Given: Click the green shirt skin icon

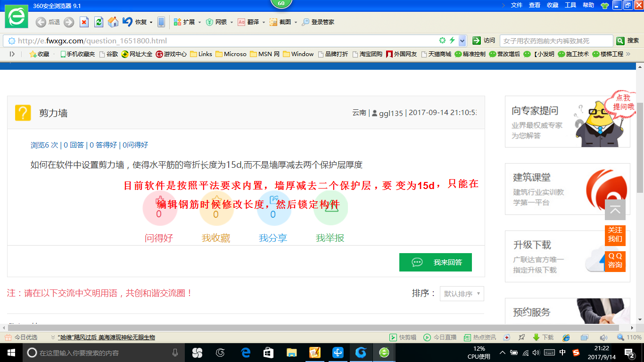Looking at the screenshot, I should point(604,5).
